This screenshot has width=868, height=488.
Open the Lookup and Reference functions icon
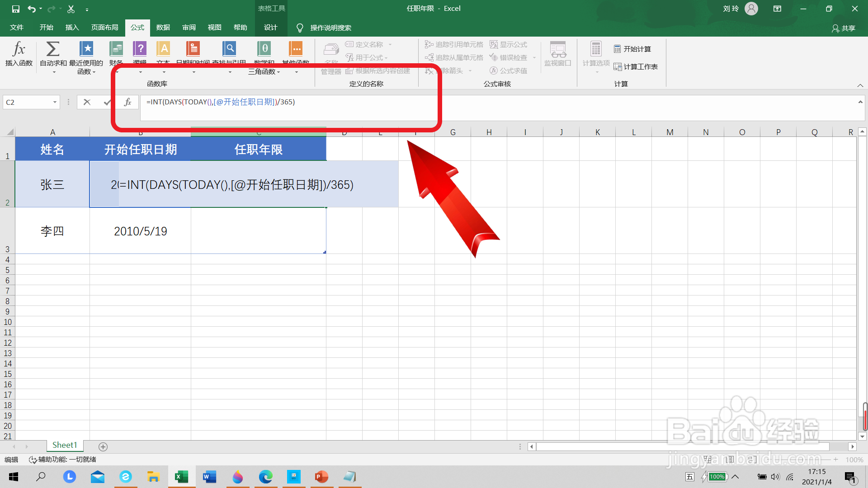coord(229,49)
